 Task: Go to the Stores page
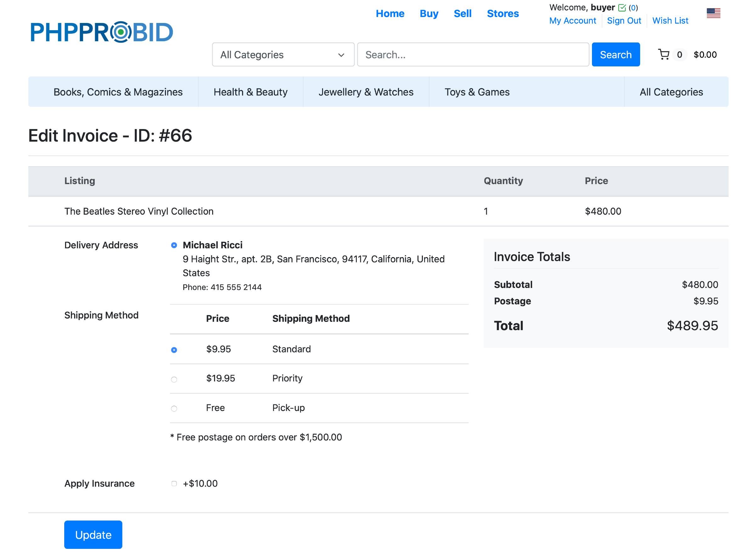pos(502,14)
